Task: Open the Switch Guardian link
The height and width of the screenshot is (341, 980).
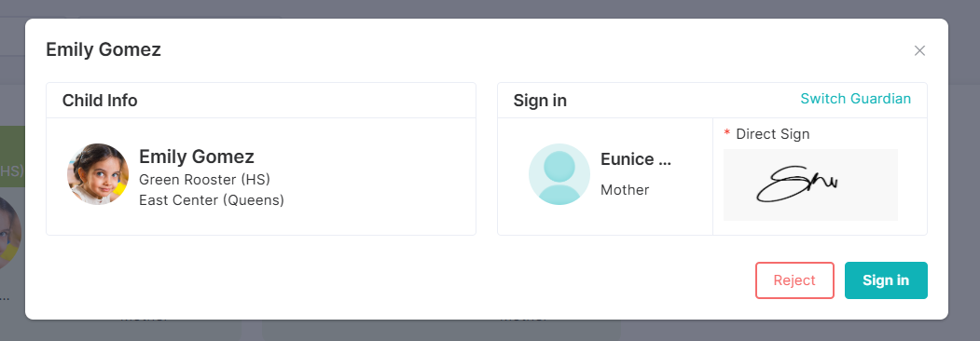Action: [856, 99]
